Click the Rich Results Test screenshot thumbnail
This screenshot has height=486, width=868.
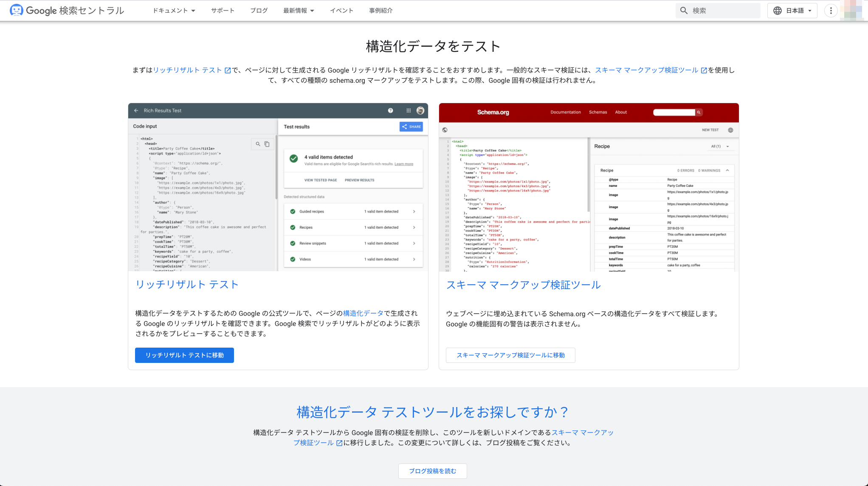click(x=278, y=187)
